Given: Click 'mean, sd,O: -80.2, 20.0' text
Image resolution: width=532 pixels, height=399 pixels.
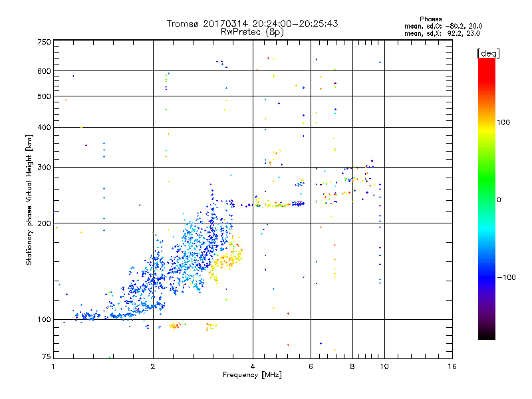Looking at the screenshot, I should (x=443, y=26).
